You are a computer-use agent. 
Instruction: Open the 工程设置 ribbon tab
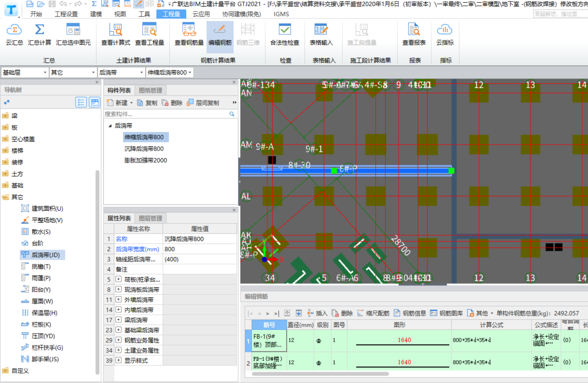click(x=66, y=14)
